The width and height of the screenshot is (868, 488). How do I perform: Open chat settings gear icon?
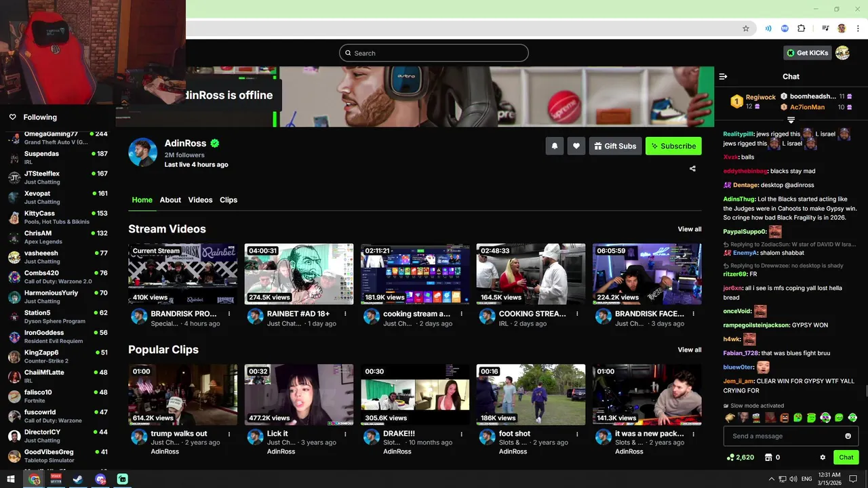tap(823, 457)
